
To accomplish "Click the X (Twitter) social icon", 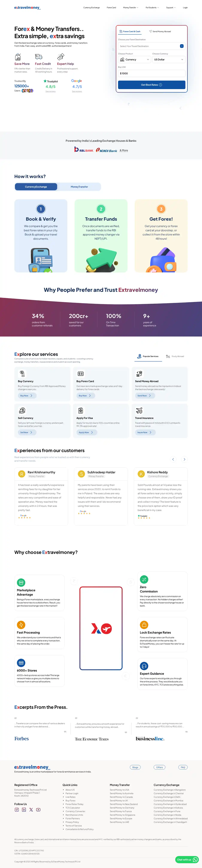I will (31, 810).
